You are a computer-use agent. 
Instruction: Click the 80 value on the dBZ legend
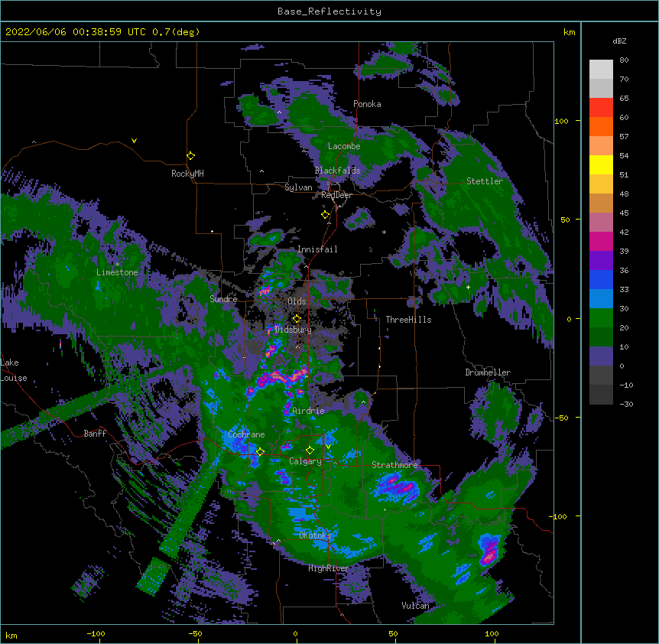pyautogui.click(x=624, y=60)
